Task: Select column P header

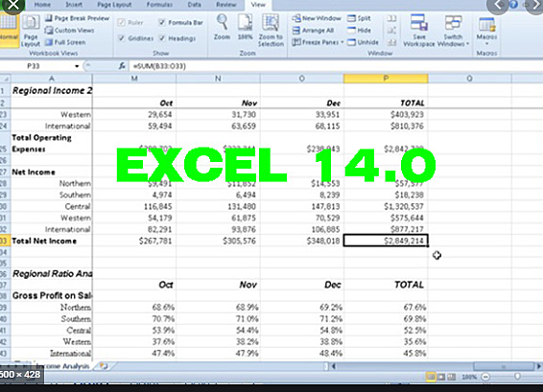Action: pyautogui.click(x=386, y=79)
